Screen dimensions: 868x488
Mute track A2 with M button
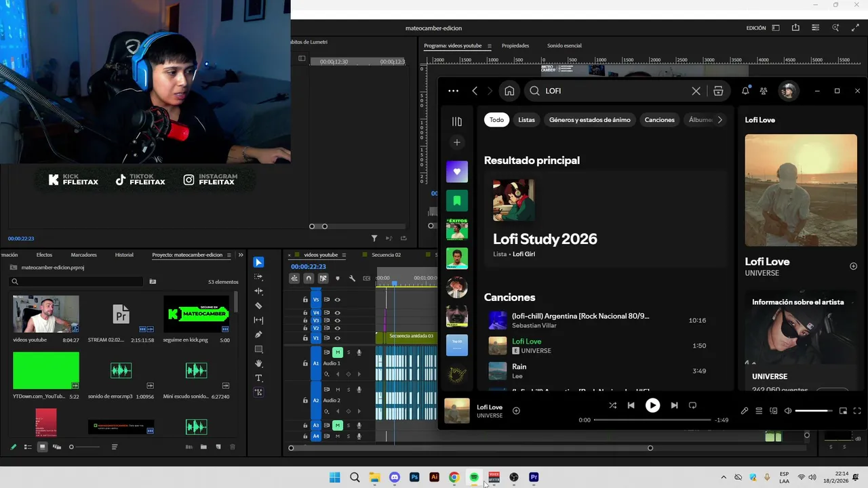tap(337, 390)
